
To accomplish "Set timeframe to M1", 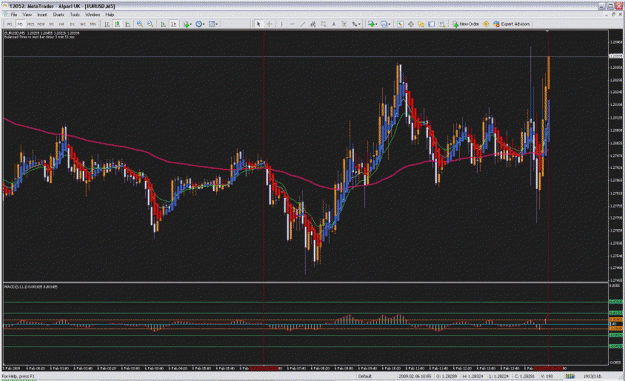I will [x=9, y=24].
